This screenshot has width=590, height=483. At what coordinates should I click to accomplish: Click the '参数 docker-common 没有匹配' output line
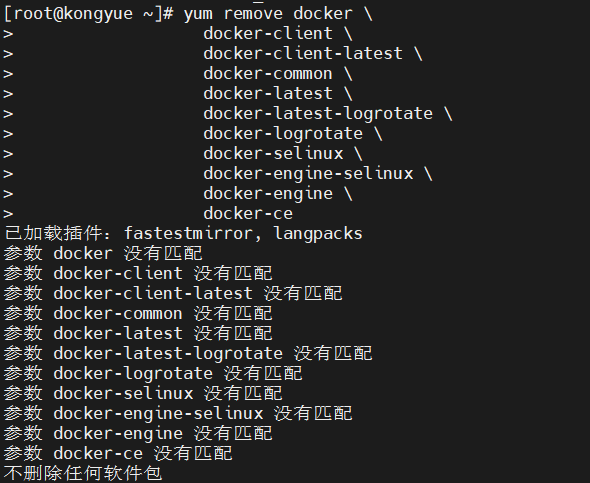pos(138,313)
